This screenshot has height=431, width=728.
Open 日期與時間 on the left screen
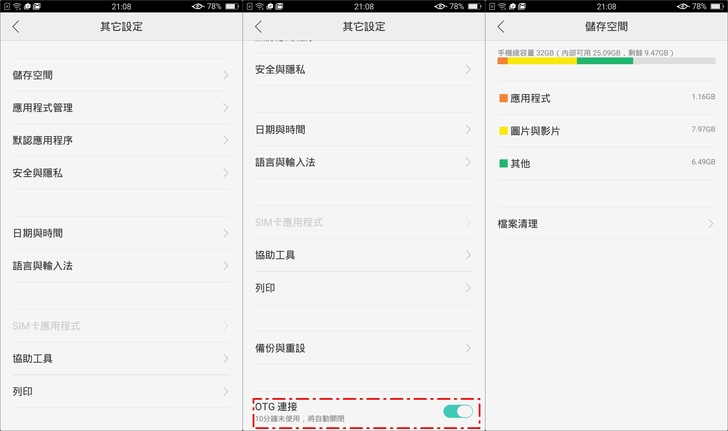coord(121,233)
